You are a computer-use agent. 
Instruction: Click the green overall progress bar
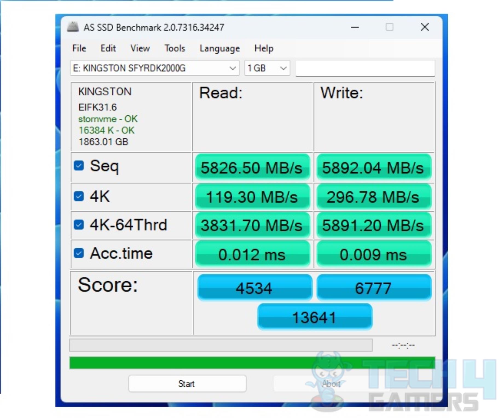pyautogui.click(x=252, y=363)
